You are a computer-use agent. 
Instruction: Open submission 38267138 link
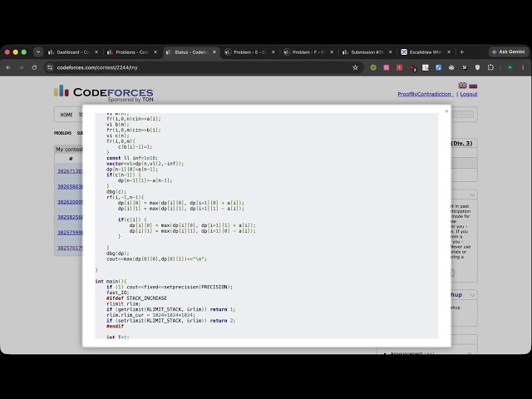[70, 171]
